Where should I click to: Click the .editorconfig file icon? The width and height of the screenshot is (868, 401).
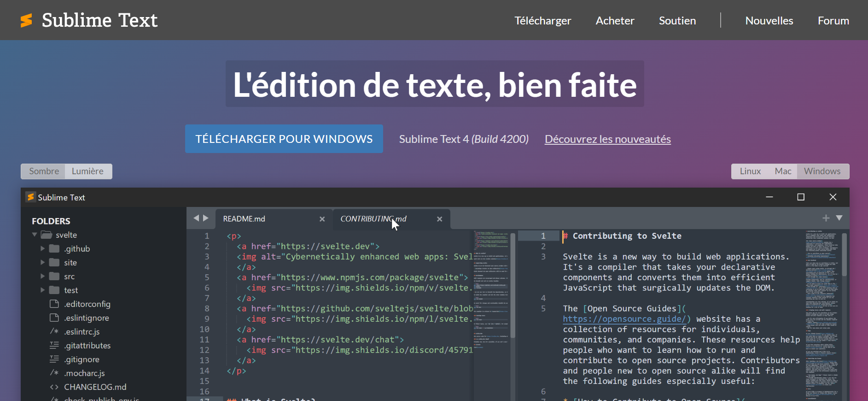54,304
